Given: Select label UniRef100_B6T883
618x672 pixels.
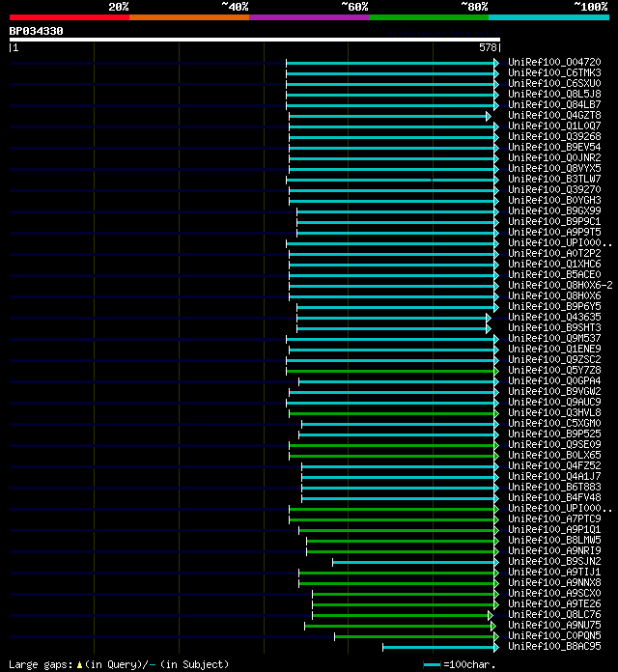Looking at the screenshot, I should pos(554,487).
